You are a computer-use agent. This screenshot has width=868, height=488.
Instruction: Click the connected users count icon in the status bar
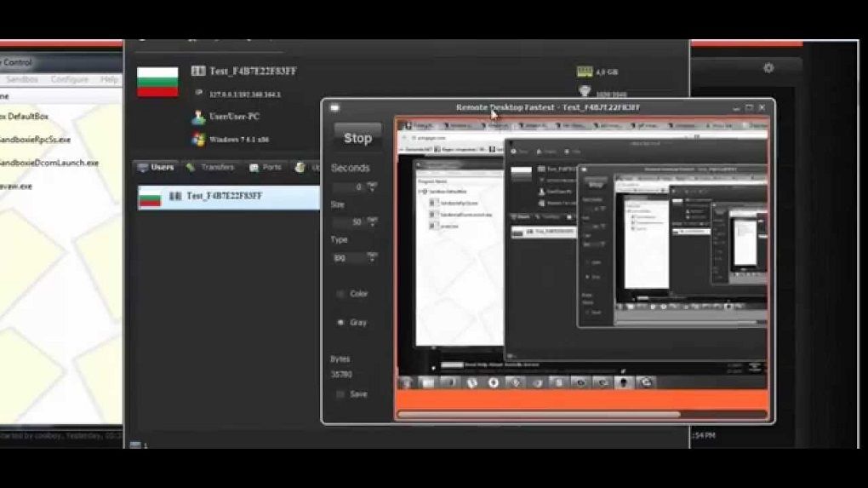coord(135,445)
